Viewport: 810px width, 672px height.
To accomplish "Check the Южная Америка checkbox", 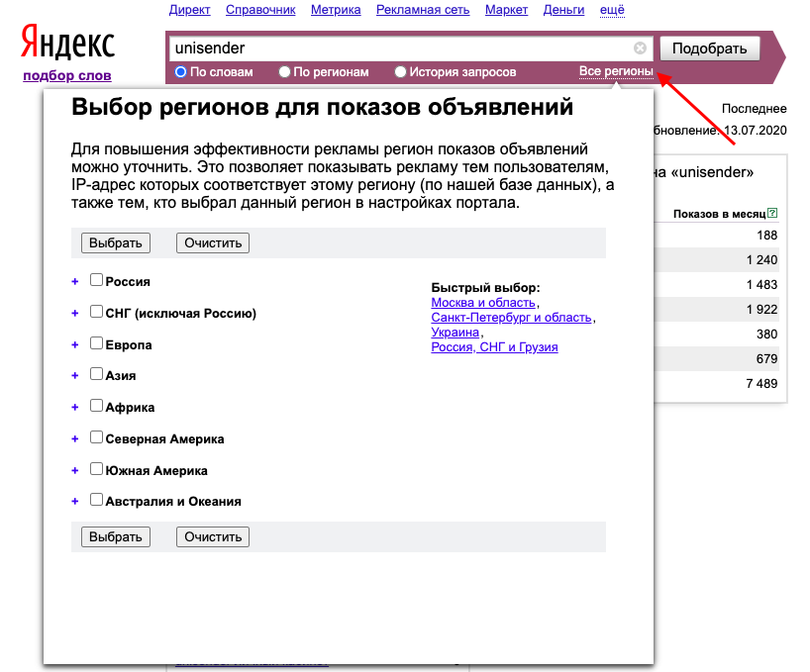I will (x=96, y=469).
